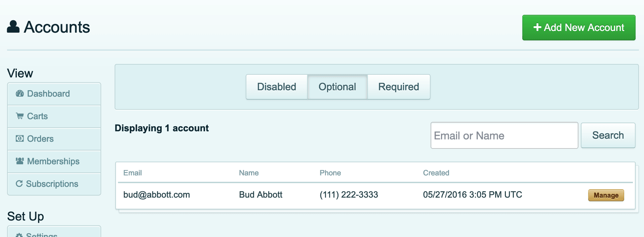
Task: Click the plus icon on Add New Account
Action: click(x=537, y=27)
